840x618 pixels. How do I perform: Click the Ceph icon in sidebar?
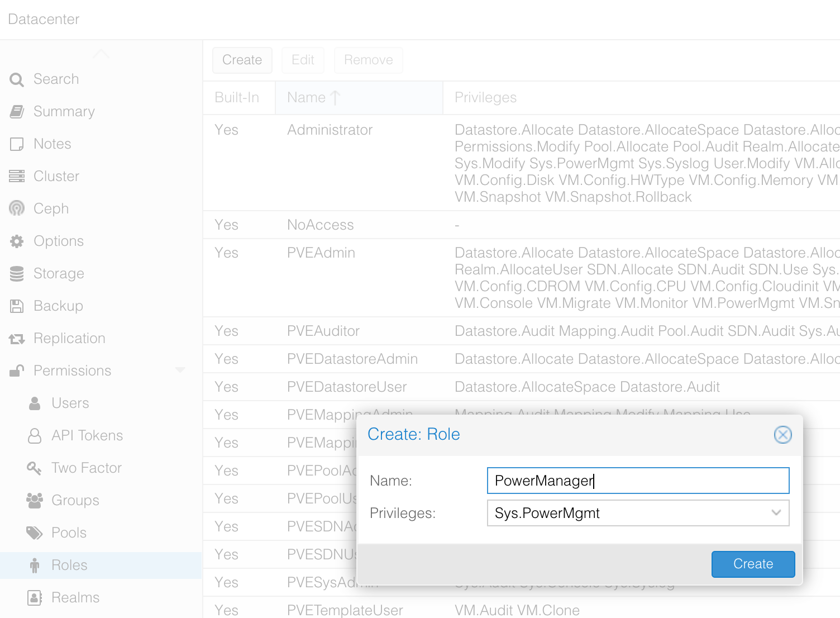(17, 209)
